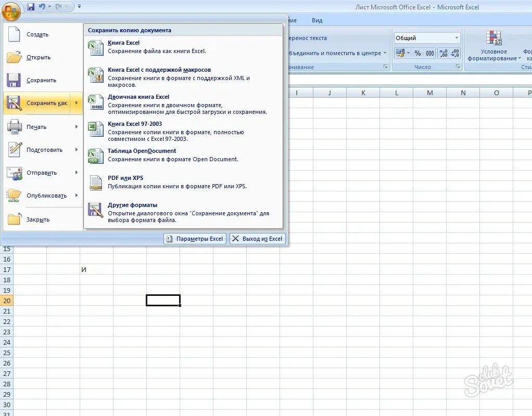Choose Книга Excel title text
Screen dimensions: 532x416
pyautogui.click(x=123, y=43)
